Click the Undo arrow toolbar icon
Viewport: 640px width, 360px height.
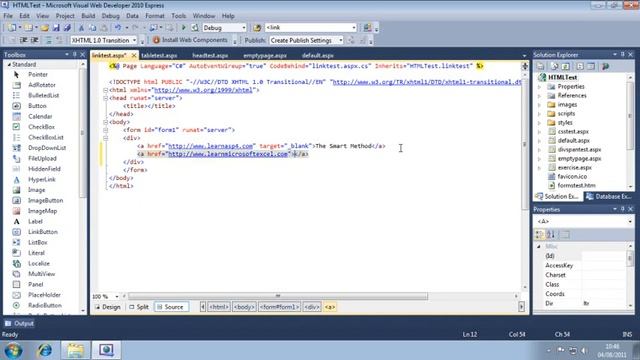coord(118,28)
